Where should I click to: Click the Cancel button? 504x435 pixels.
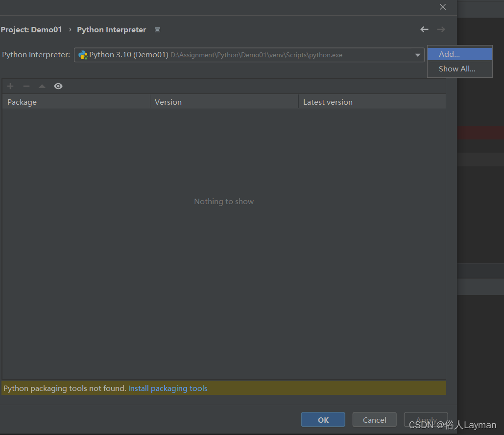pyautogui.click(x=375, y=420)
